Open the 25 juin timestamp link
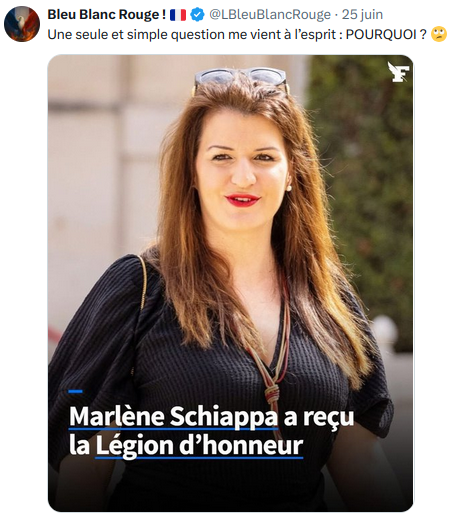The image size is (454, 516). [363, 15]
